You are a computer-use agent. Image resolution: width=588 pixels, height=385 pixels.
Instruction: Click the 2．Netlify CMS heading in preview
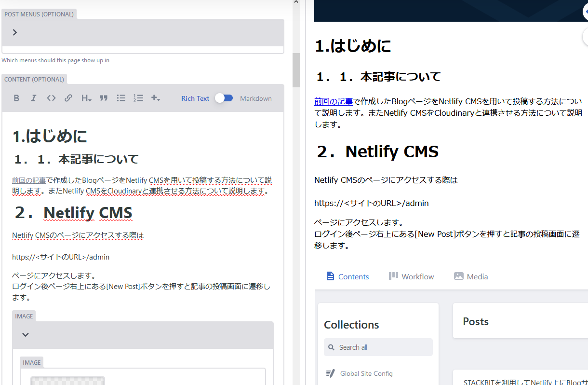pos(376,151)
